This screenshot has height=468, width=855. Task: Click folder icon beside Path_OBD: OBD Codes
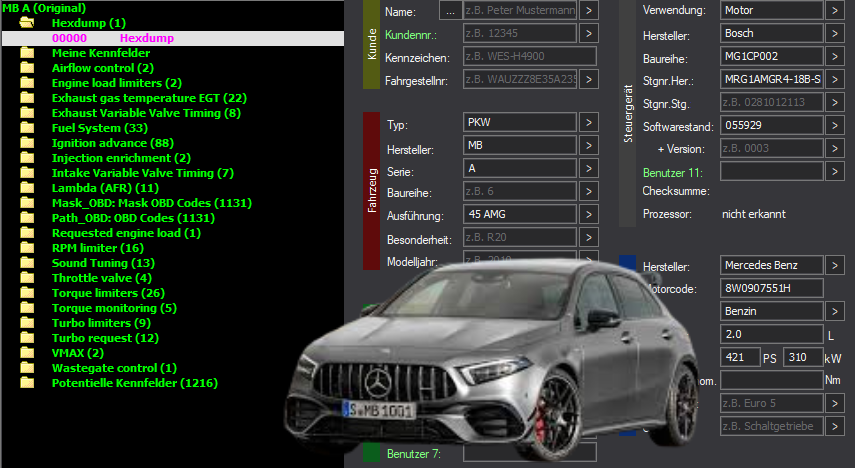pyautogui.click(x=27, y=218)
